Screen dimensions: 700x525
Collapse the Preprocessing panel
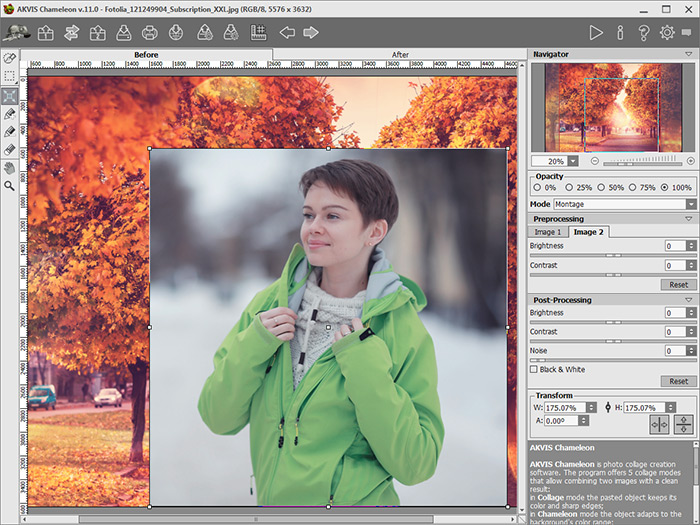point(688,219)
